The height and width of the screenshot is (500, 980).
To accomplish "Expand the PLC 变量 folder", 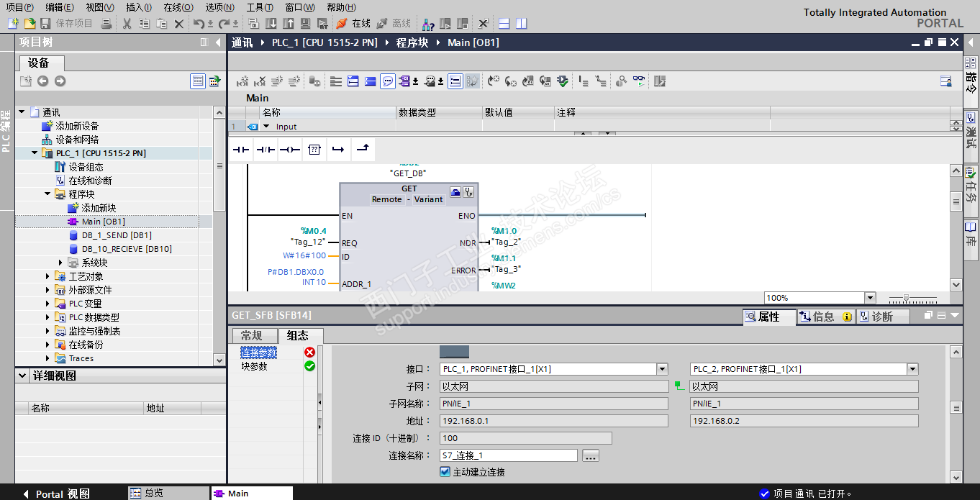I will point(47,304).
